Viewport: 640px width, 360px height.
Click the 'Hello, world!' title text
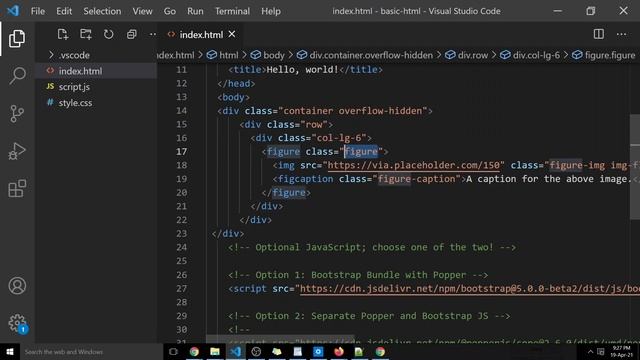[x=302, y=70]
